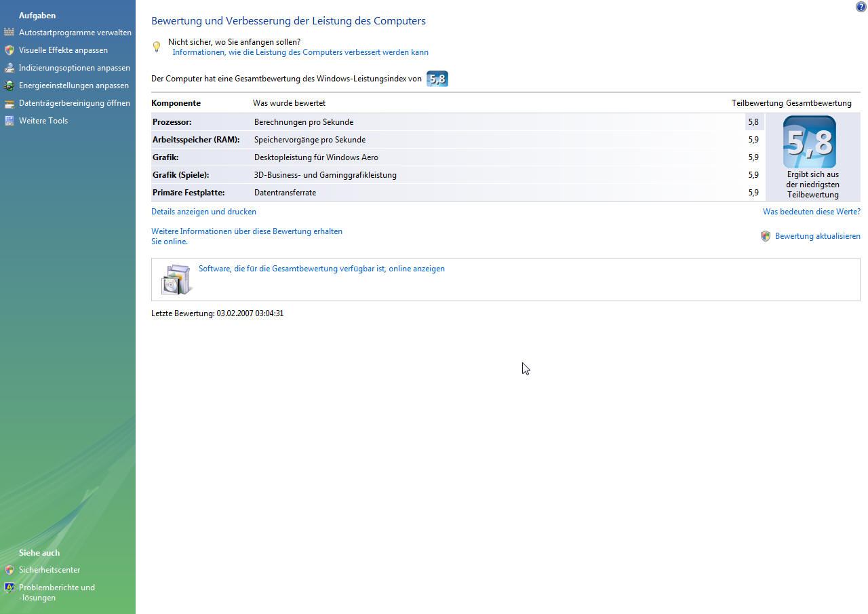Click the Arbeitsspeicher 5,9 subscore
868x614 pixels.
753,140
